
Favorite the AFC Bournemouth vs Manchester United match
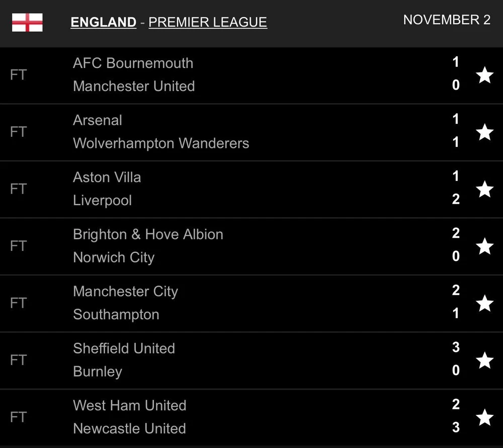(x=484, y=75)
